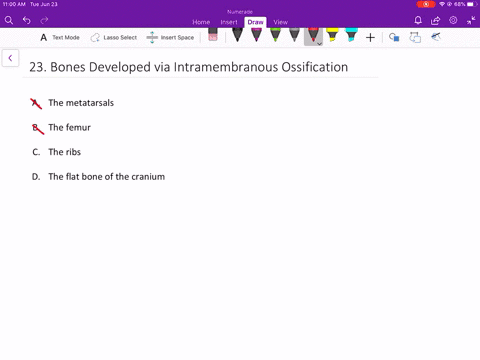Redo the last action
The height and width of the screenshot is (360, 480).
tap(44, 20)
